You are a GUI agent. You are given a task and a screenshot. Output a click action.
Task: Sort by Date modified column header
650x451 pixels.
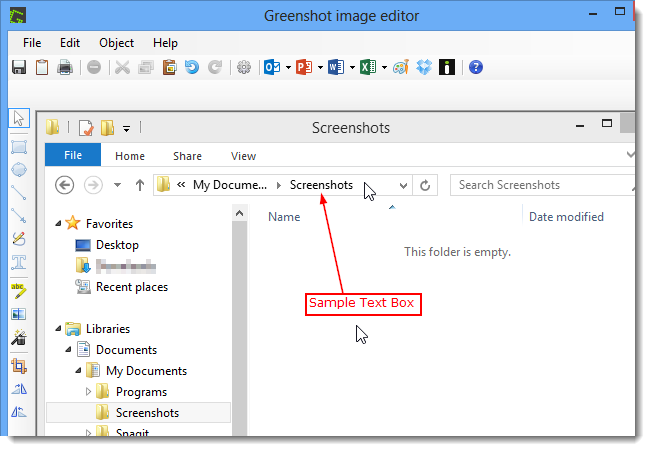click(566, 217)
